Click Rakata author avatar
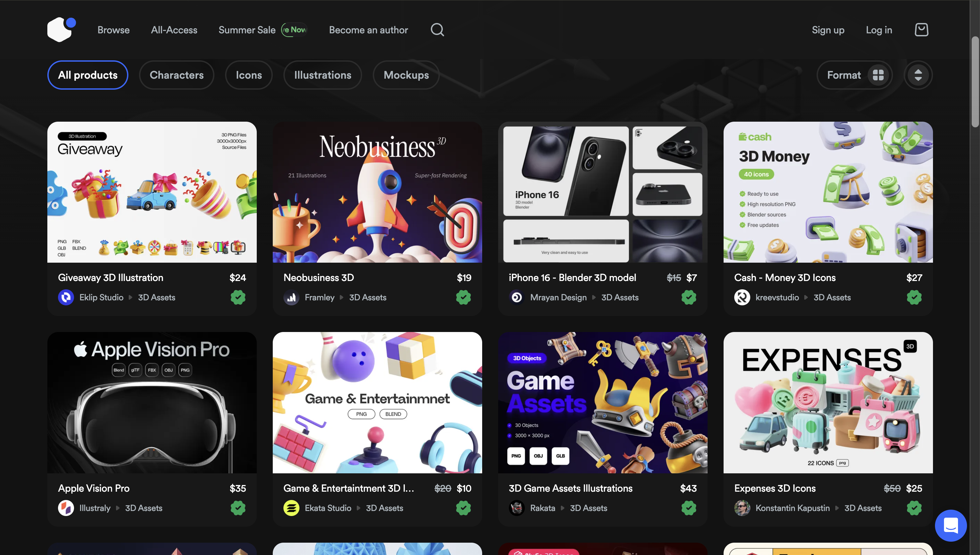The height and width of the screenshot is (555, 980). [x=517, y=508]
